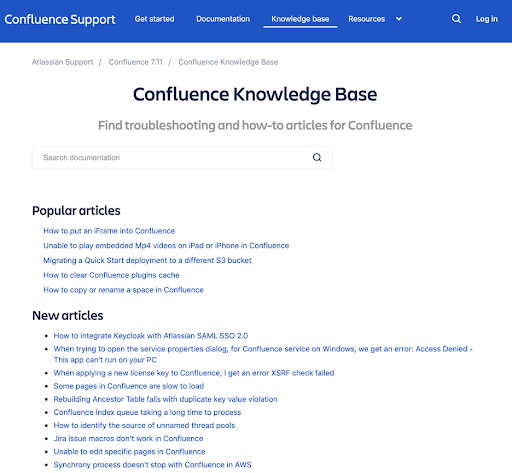Screen dimensions: 512x473
Task: Open Jira issue macros don't work article
Action: click(x=128, y=438)
